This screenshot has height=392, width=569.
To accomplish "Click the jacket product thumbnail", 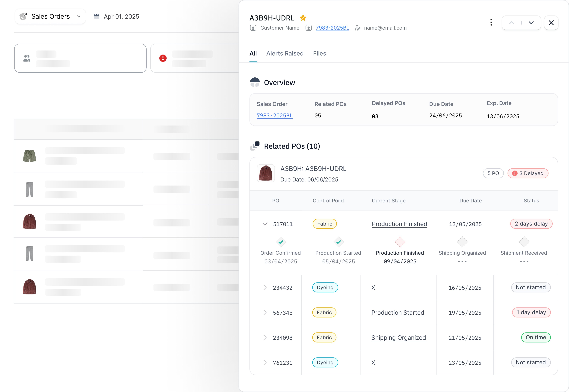I will click(266, 173).
